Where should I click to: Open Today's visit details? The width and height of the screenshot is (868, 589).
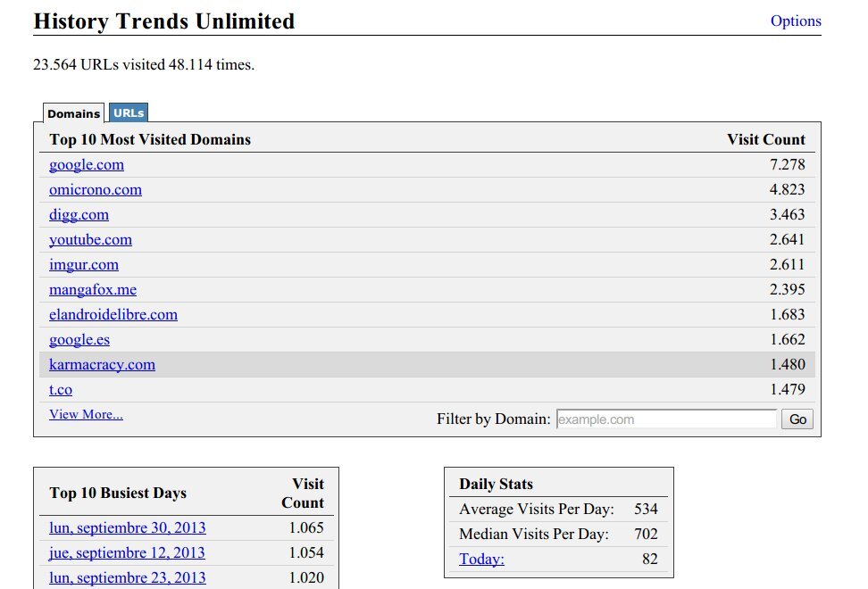coord(480,559)
